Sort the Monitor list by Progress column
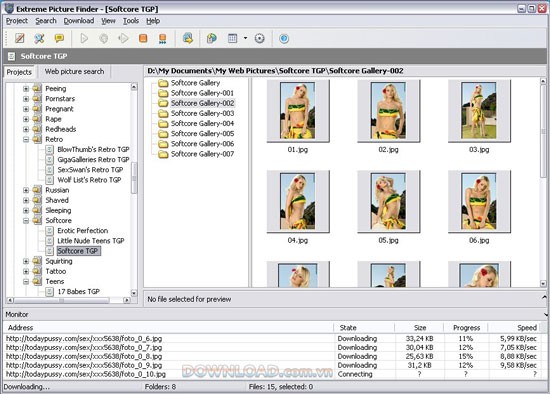 pos(466,328)
